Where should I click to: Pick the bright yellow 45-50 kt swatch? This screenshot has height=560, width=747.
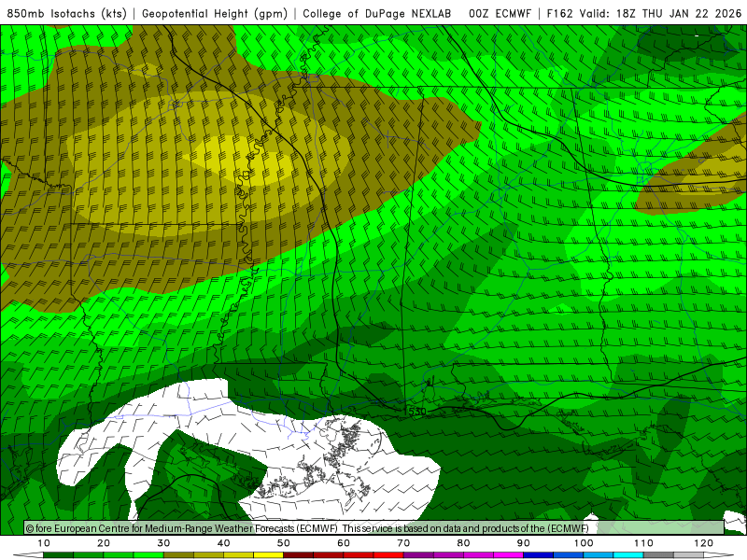tap(268, 555)
